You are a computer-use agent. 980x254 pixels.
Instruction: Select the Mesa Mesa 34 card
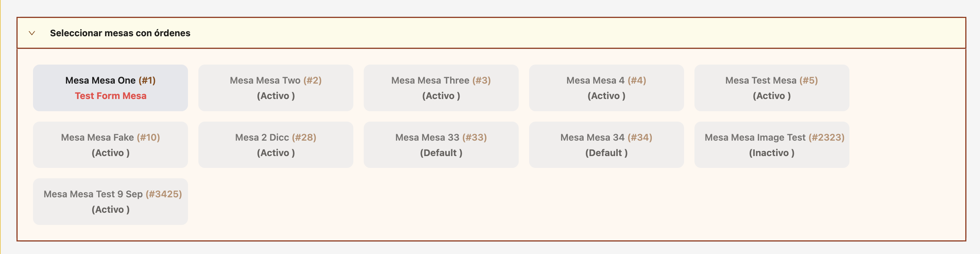tap(606, 145)
